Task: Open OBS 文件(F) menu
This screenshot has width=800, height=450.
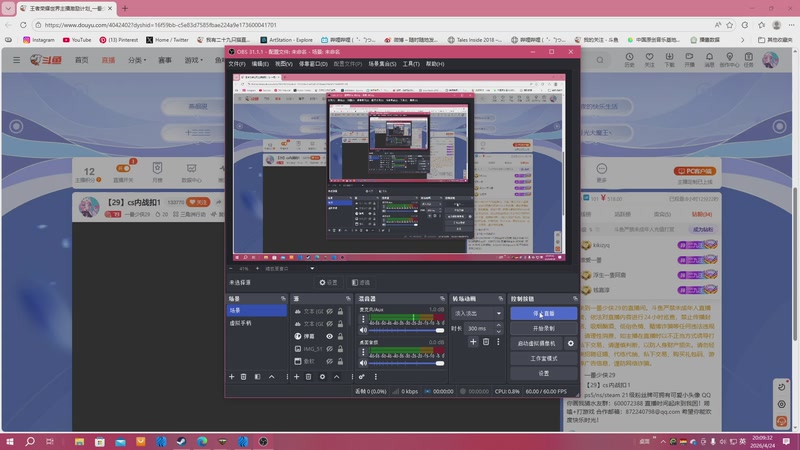Action: [x=237, y=64]
